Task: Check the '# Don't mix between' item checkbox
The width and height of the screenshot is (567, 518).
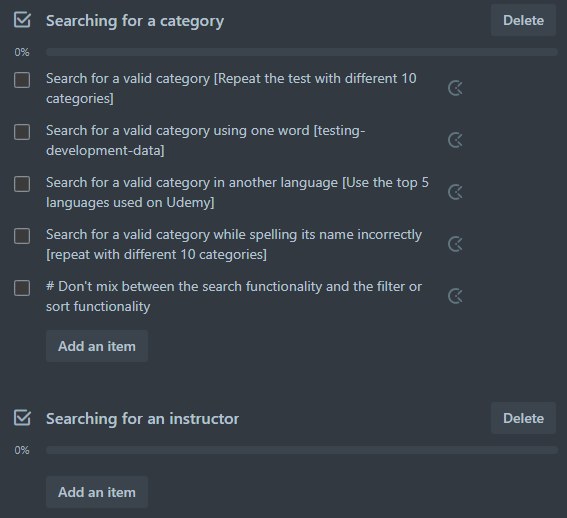Action: (22, 288)
